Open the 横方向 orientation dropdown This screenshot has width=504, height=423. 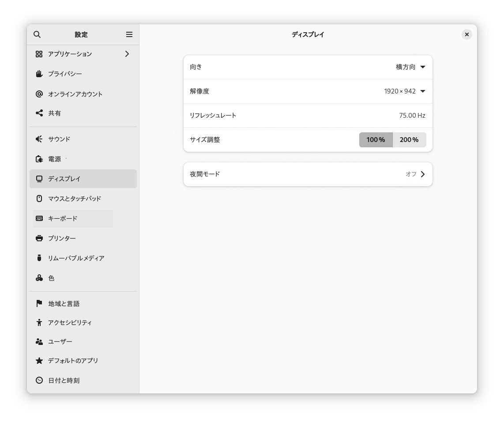click(x=410, y=67)
